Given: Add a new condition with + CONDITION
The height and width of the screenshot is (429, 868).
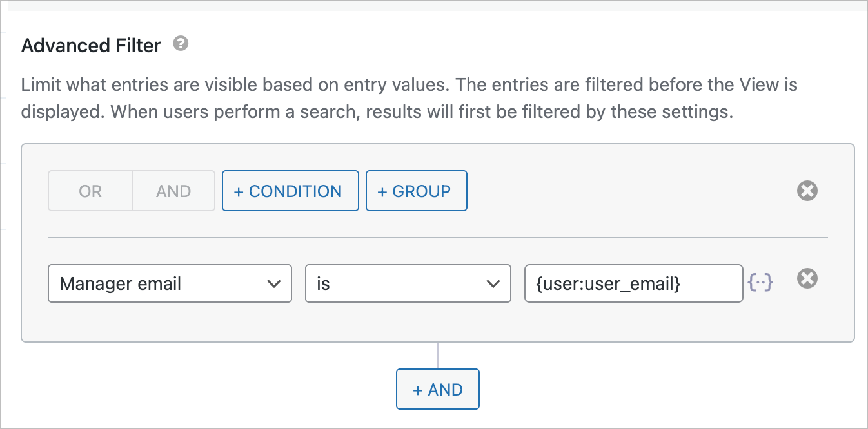Looking at the screenshot, I should tap(290, 191).
